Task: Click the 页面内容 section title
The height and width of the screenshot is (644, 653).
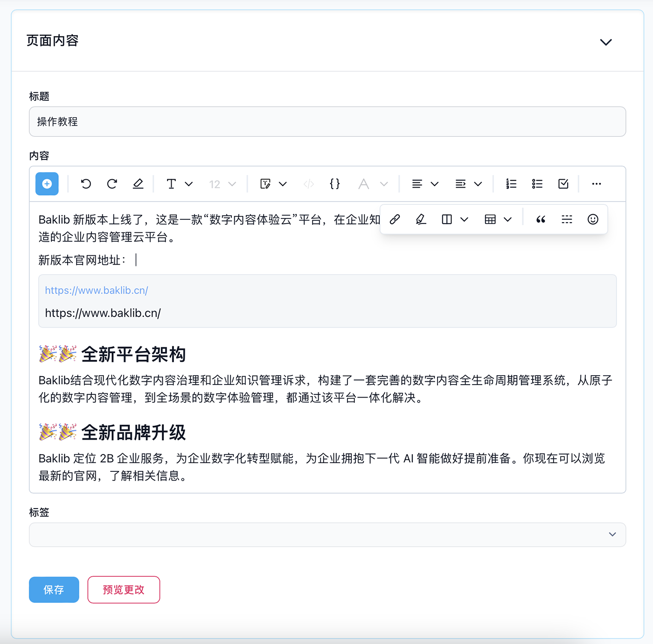Action: 53,41
